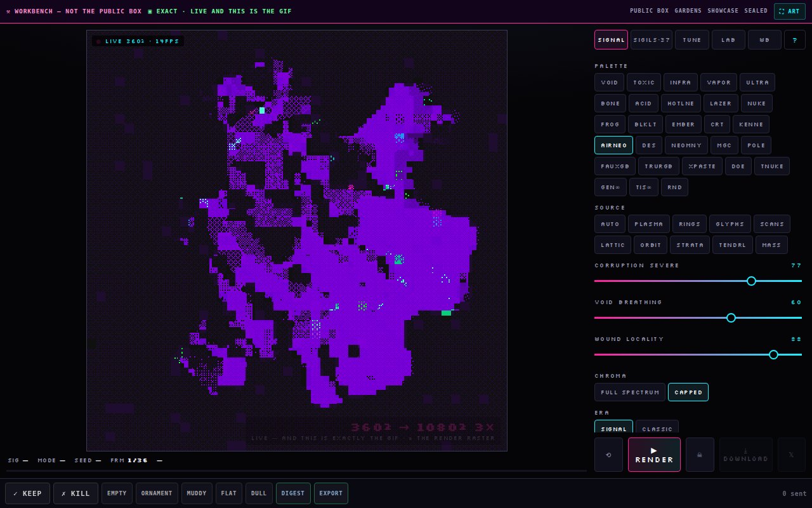Pick the VOID palette
This screenshot has width=812, height=508.
[x=609, y=83]
